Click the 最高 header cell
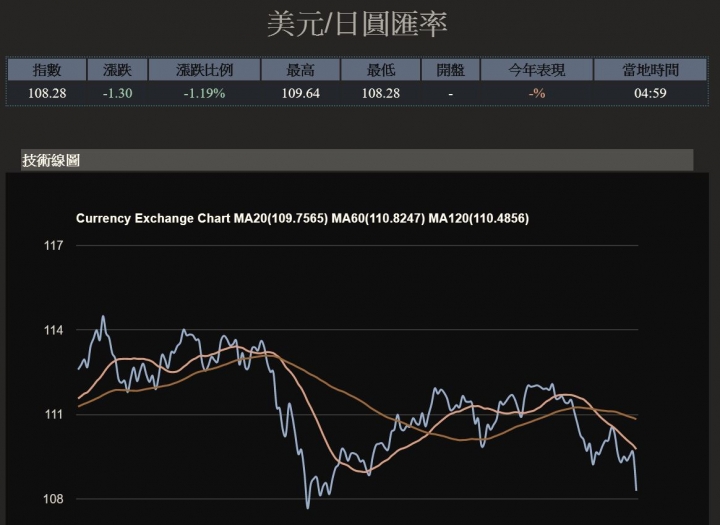 (x=300, y=70)
